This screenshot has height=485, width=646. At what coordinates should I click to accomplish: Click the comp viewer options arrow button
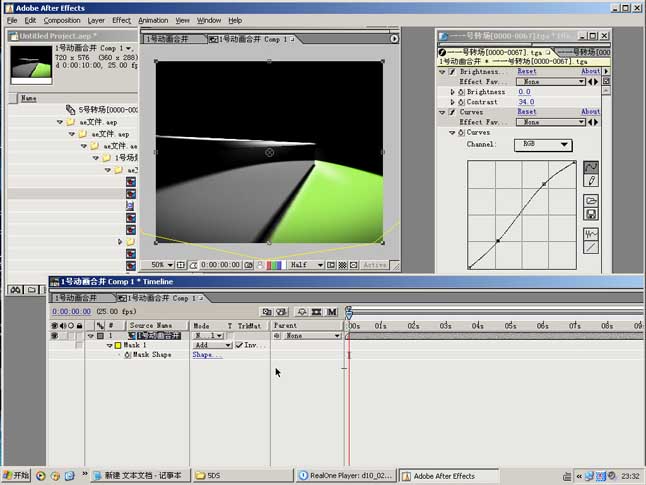(394, 39)
